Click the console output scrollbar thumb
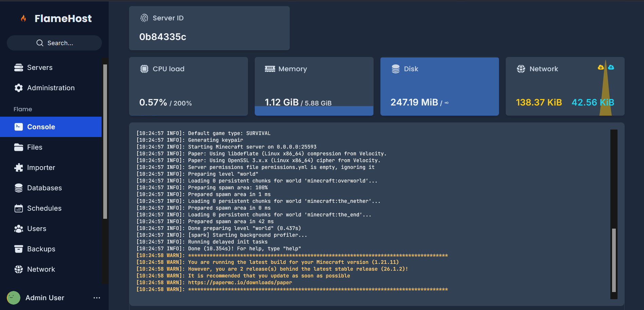This screenshot has width=644, height=310. pyautogui.click(x=614, y=260)
